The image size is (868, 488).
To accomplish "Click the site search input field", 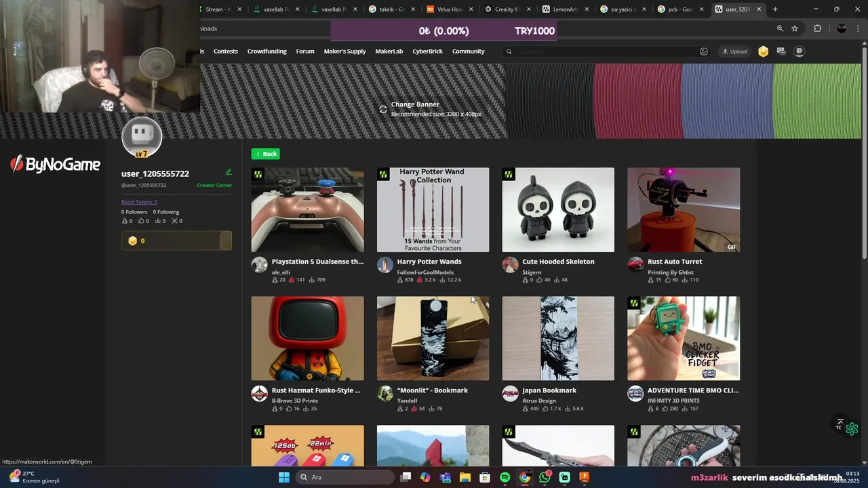I will coord(607,52).
